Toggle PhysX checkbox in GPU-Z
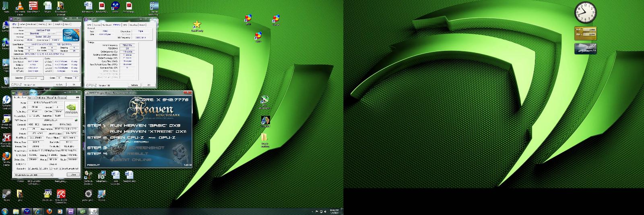This screenshot has width=644, height=215. point(51,169)
